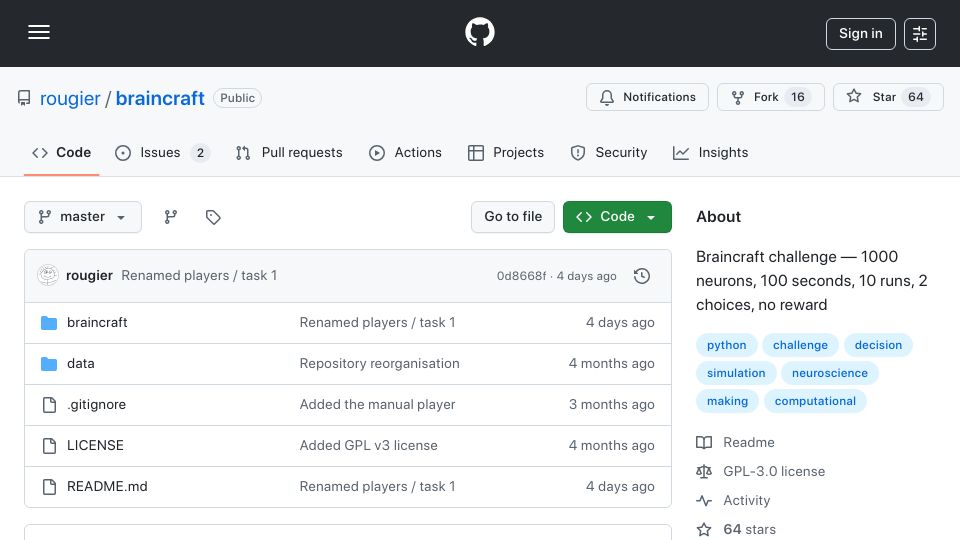Screen dimensions: 960x540
Task: Open the Issues tab
Action: point(162,152)
